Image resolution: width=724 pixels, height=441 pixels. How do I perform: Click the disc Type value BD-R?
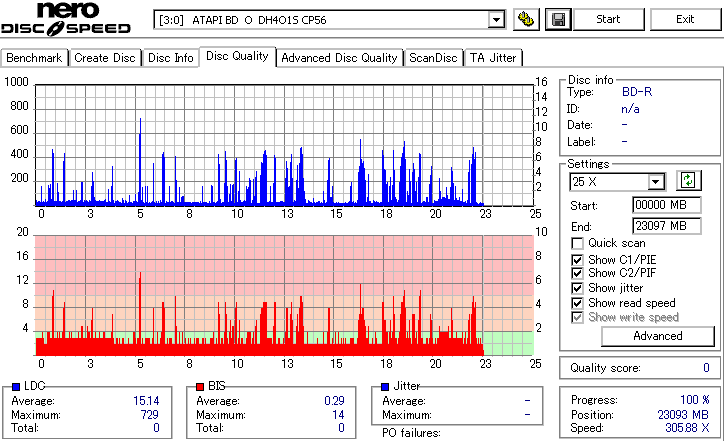coord(637,92)
